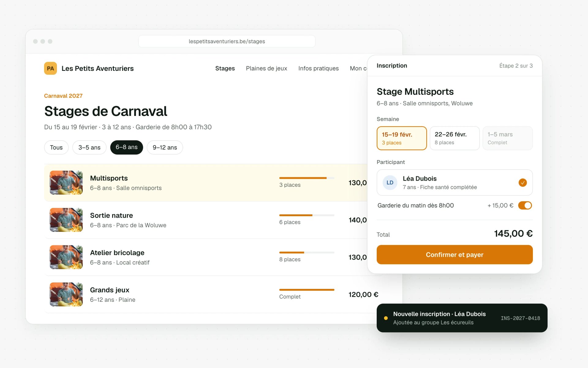Choose the 1–5 mars week option
The width and height of the screenshot is (588, 368).
click(x=507, y=138)
